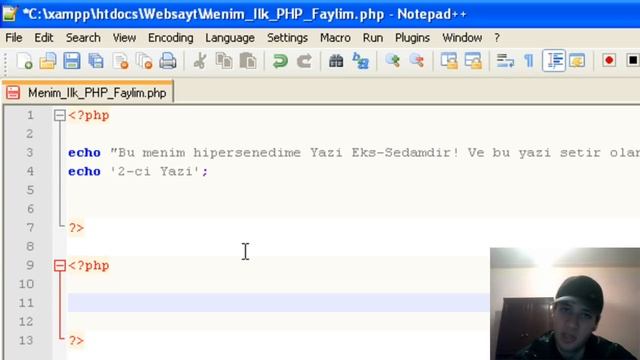Open the Edit menu

[x=44, y=38]
